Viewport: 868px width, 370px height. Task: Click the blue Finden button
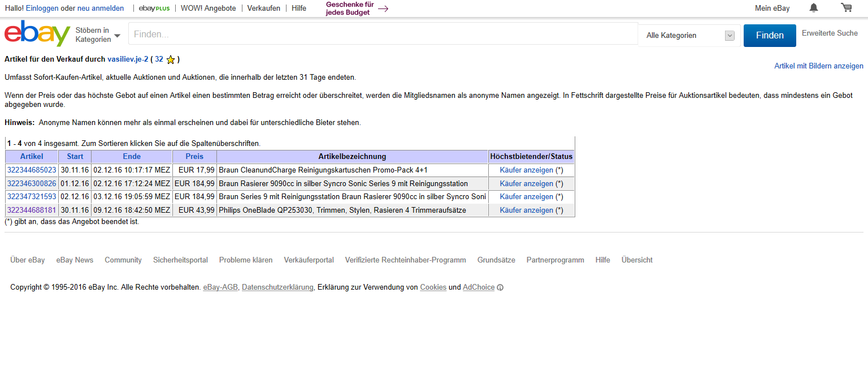click(x=770, y=35)
